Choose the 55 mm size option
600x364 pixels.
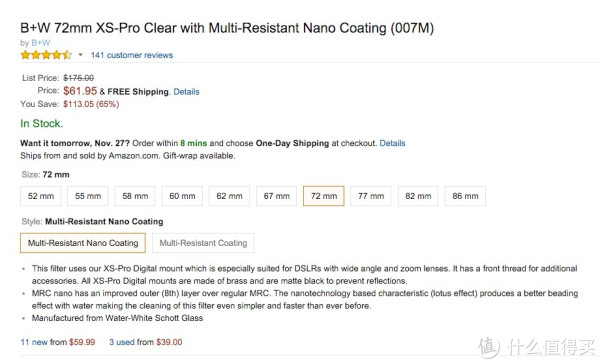tap(88, 196)
